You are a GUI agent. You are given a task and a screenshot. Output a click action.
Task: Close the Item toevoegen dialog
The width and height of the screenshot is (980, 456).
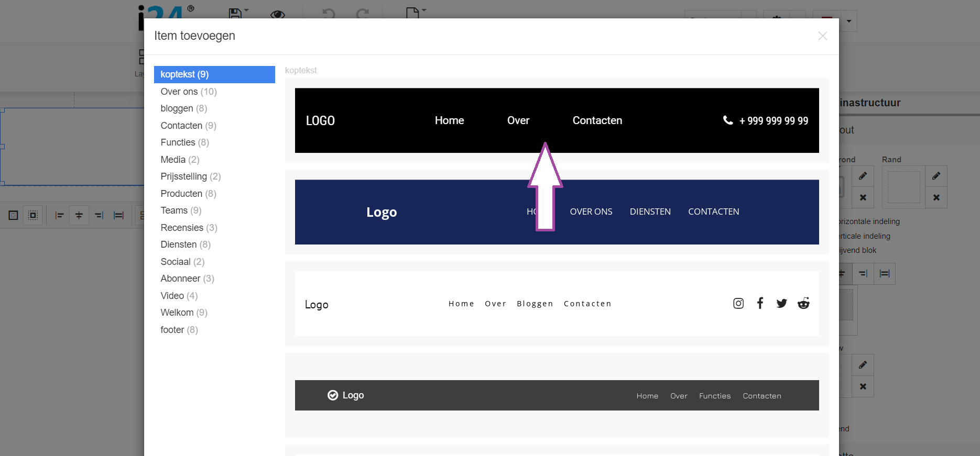click(823, 36)
